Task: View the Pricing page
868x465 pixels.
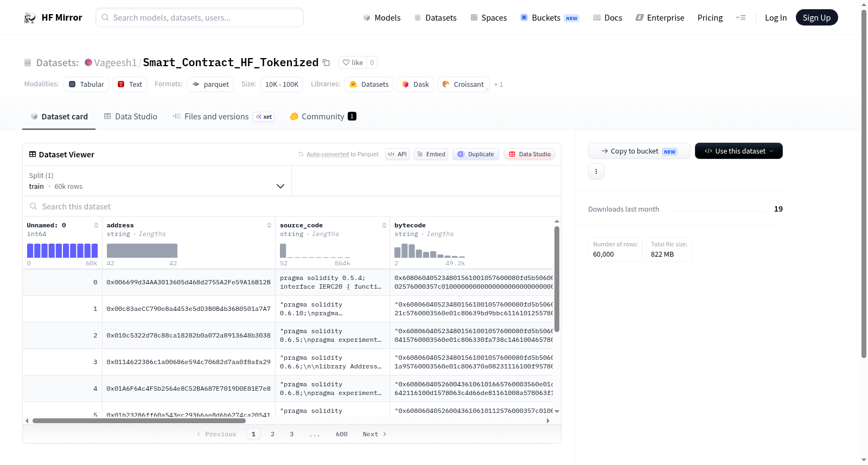Action: [x=710, y=18]
